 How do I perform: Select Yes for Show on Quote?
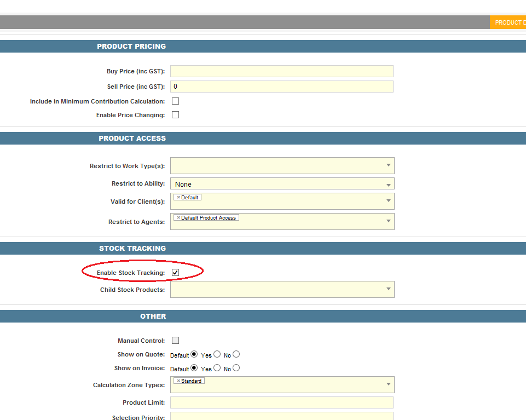point(217,354)
